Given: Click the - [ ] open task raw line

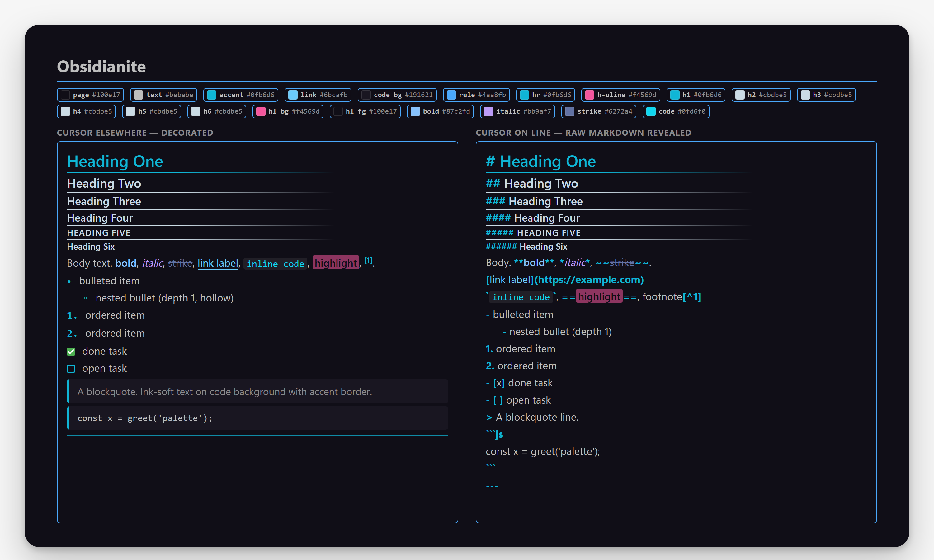Looking at the screenshot, I should click(518, 400).
